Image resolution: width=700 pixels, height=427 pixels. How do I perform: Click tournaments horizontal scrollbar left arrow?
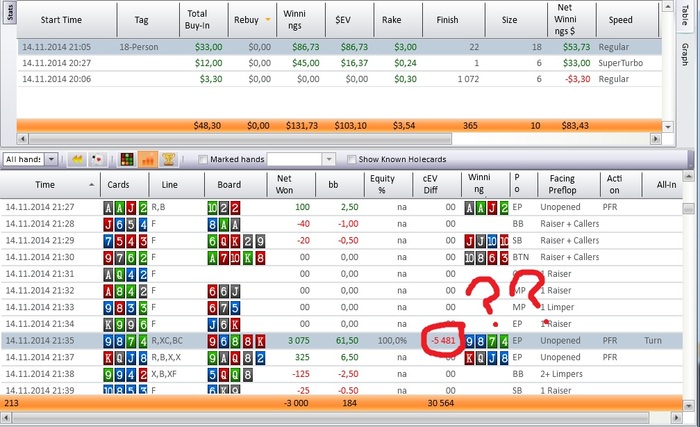click(23, 139)
